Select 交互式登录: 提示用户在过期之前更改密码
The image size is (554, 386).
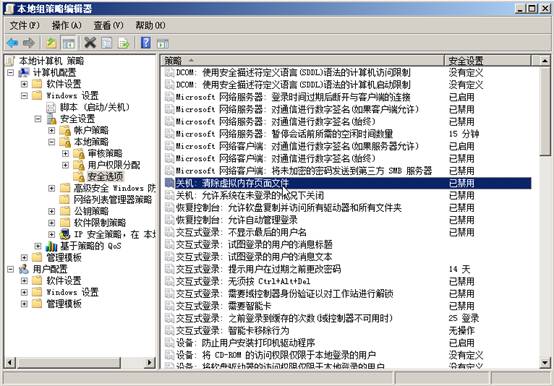pyautogui.click(x=258, y=269)
